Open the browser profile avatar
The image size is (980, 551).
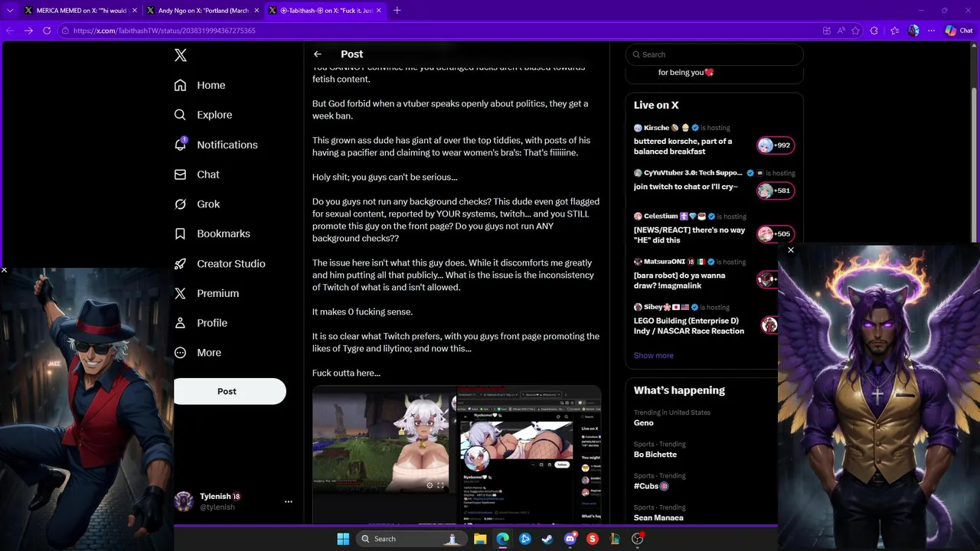pos(913,31)
